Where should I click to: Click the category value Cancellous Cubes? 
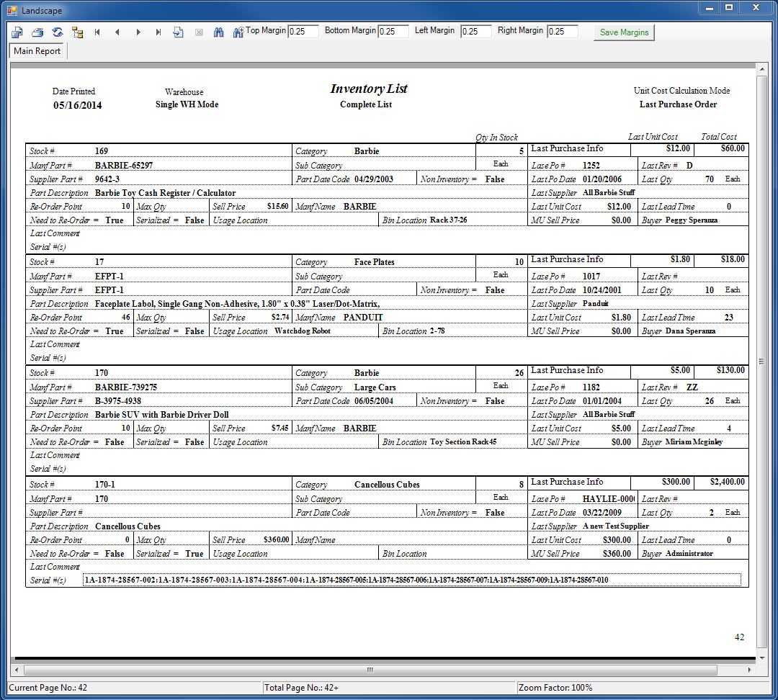[x=387, y=485]
